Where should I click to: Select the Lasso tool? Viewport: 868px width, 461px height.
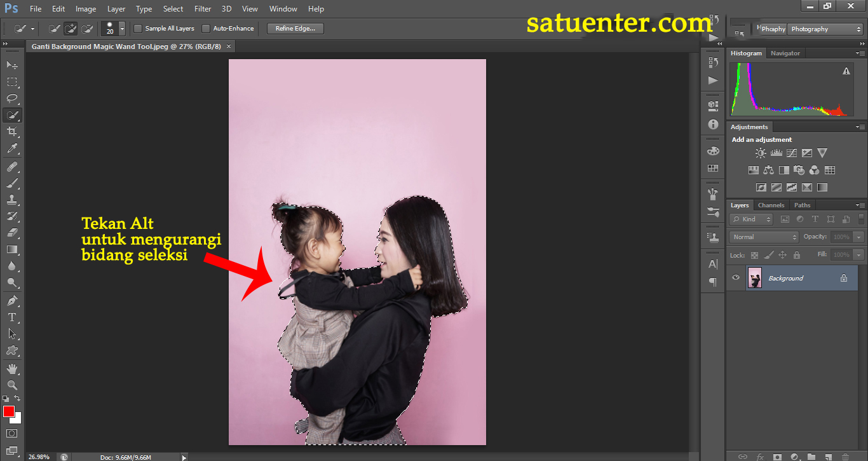coord(12,99)
